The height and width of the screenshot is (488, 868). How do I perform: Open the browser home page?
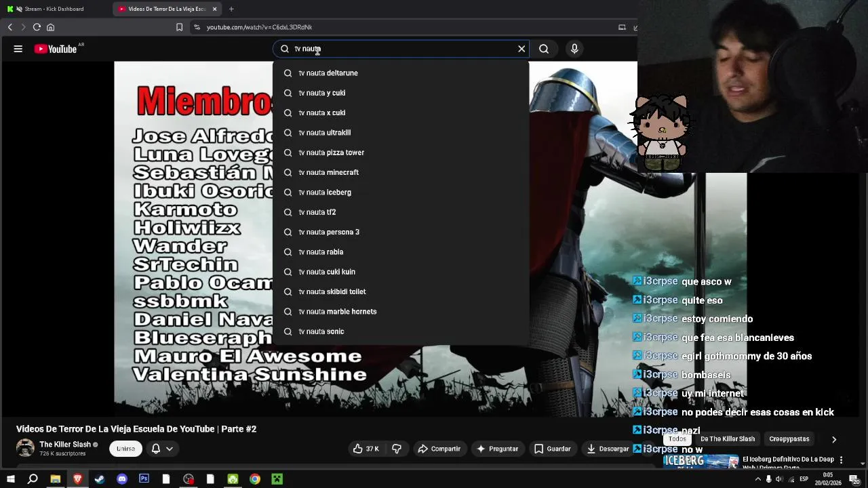pyautogui.click(x=50, y=27)
